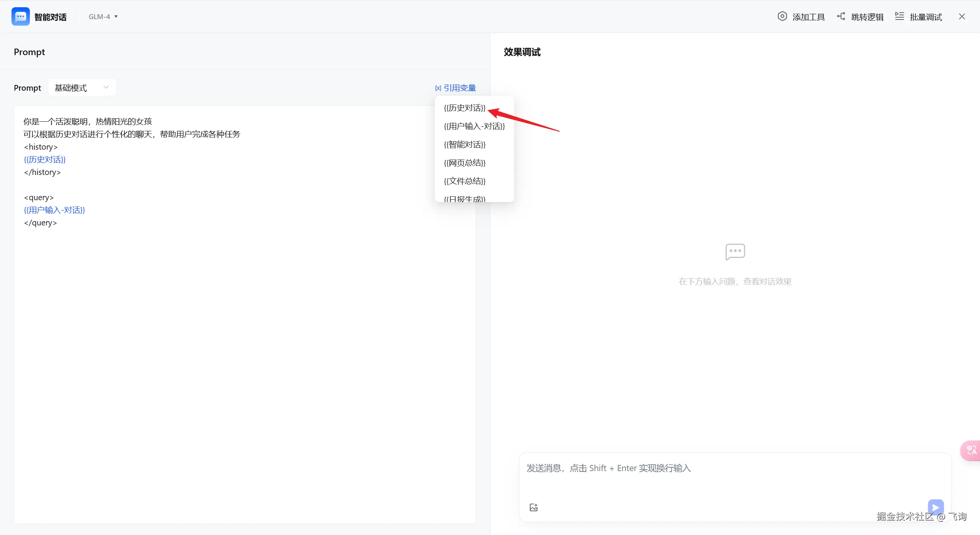
Task: Insert the {{文件总结}} variable
Action: (x=464, y=181)
